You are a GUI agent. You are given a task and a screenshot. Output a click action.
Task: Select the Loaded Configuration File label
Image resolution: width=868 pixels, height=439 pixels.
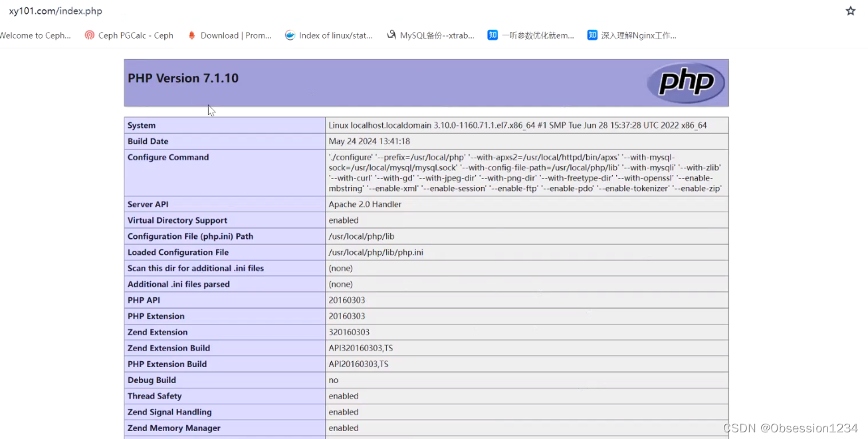point(178,252)
